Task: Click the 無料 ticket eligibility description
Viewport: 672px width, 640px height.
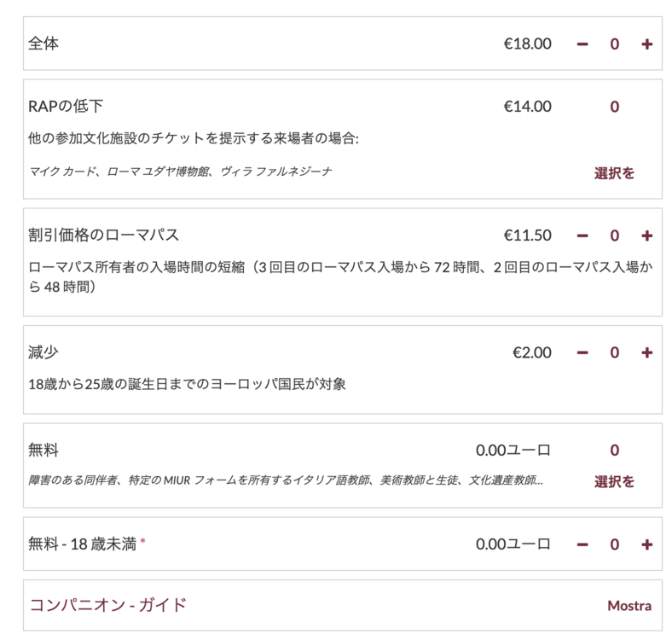Action: pos(285,481)
